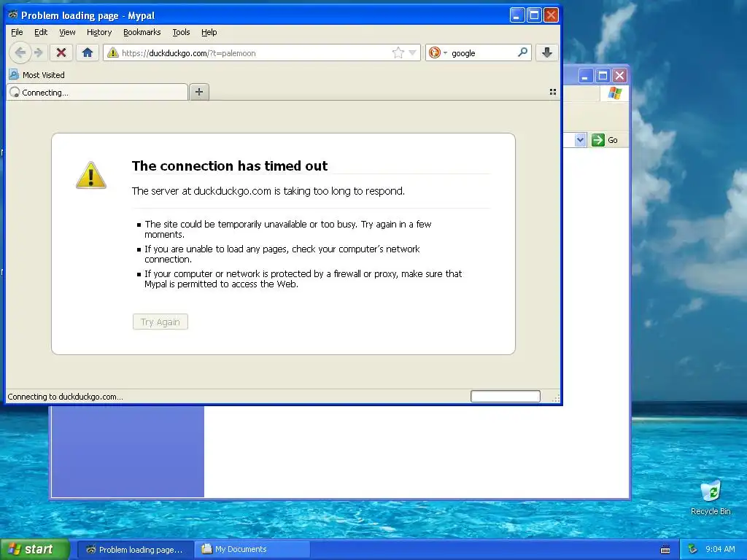Screen dimensions: 747x560
Task: Click the 9:04 AM clock
Action: pyautogui.click(x=720, y=549)
